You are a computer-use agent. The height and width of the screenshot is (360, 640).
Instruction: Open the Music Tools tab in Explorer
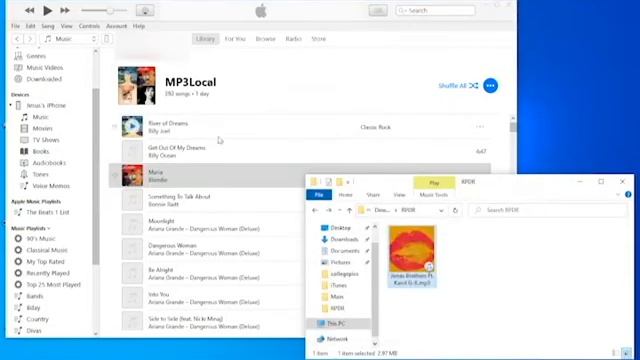(433, 195)
